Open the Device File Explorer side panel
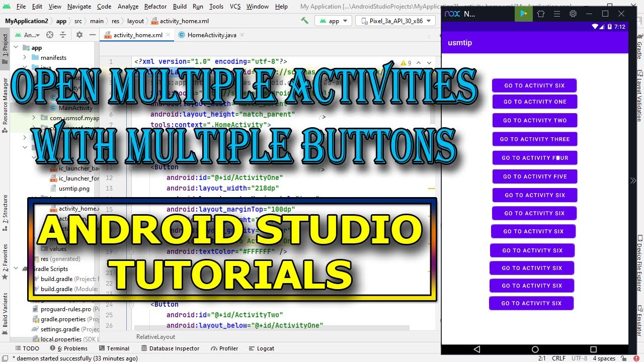The height and width of the screenshot is (362, 644). (x=639, y=263)
